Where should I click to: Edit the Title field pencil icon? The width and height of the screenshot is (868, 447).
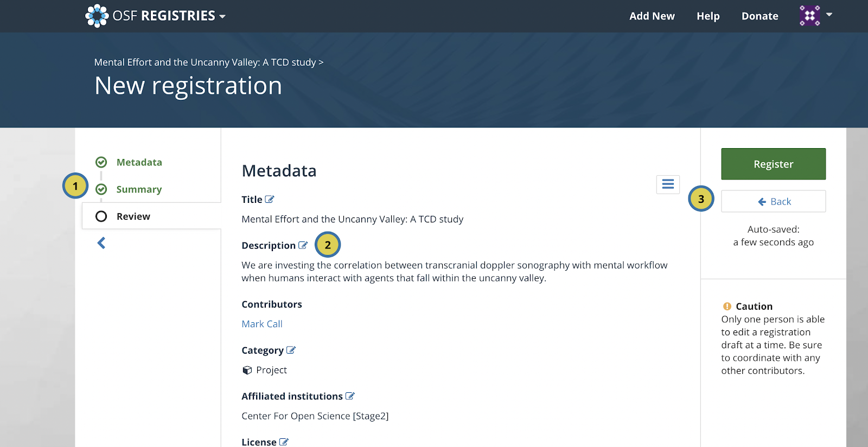[x=270, y=200]
